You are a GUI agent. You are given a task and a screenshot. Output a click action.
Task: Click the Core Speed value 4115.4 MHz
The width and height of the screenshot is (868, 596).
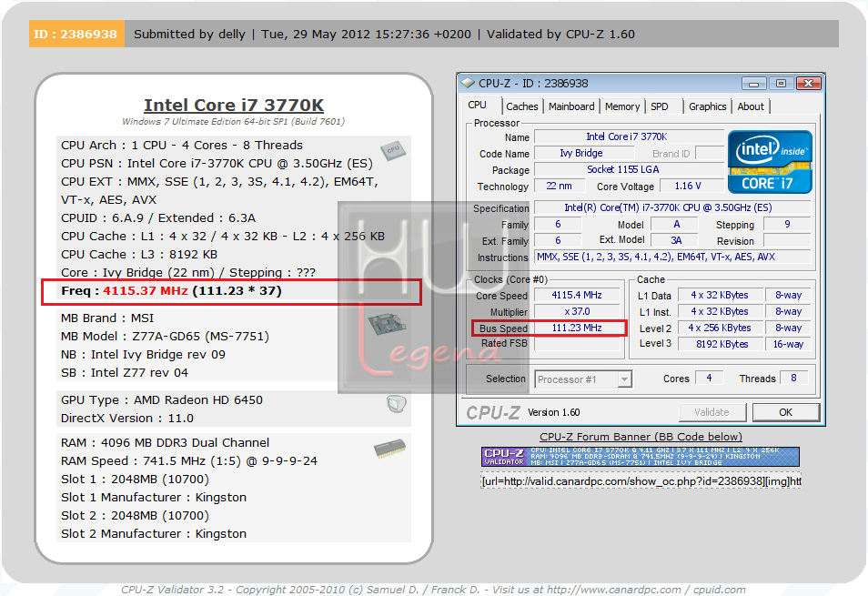577,295
